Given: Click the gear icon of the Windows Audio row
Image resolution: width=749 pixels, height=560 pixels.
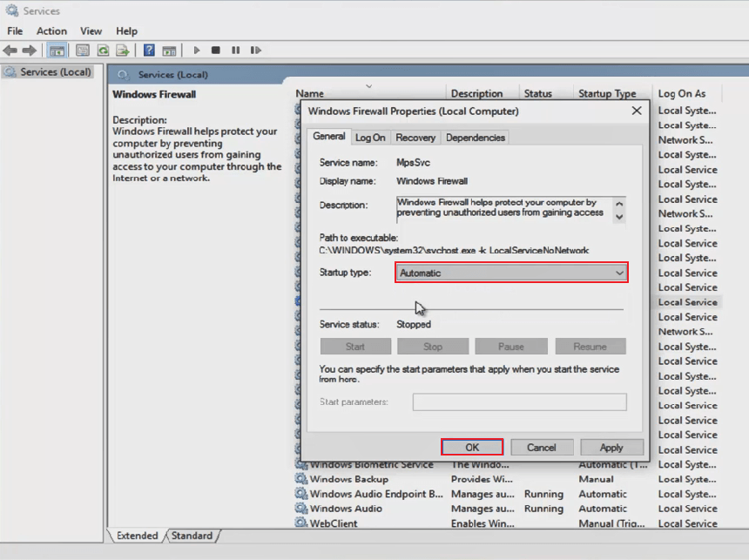Looking at the screenshot, I should point(301,509).
